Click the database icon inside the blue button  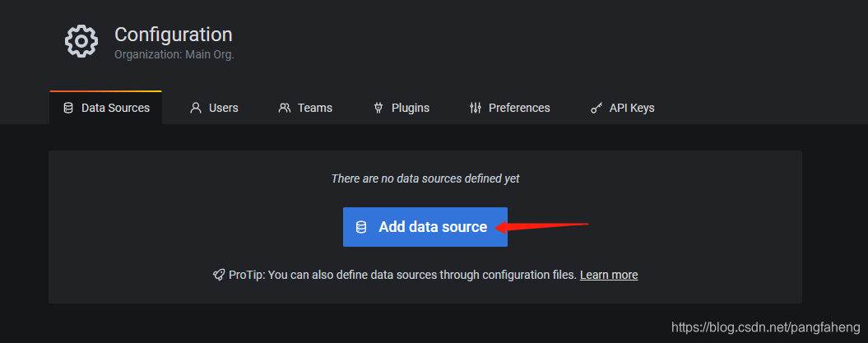click(x=361, y=227)
